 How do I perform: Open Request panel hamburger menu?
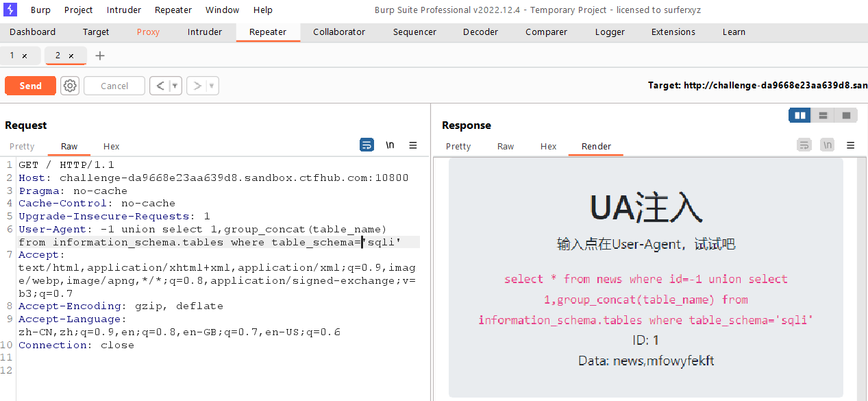click(x=413, y=145)
